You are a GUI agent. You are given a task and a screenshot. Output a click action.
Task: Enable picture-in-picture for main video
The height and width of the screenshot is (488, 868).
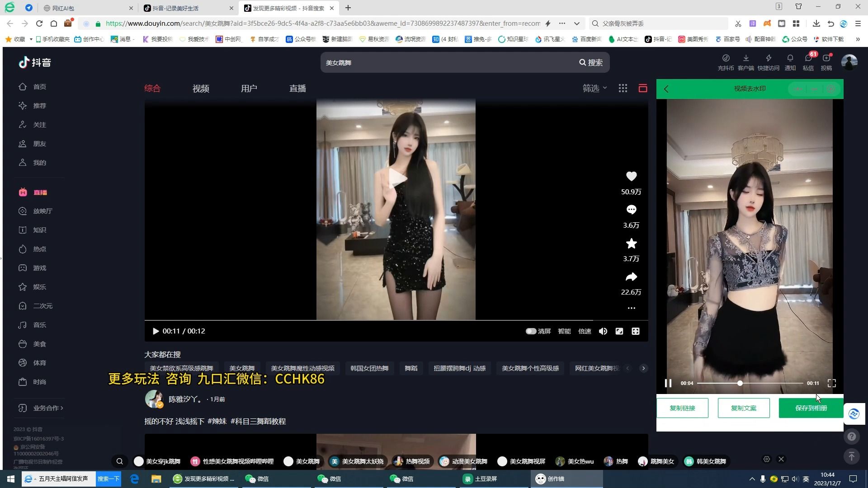click(619, 331)
